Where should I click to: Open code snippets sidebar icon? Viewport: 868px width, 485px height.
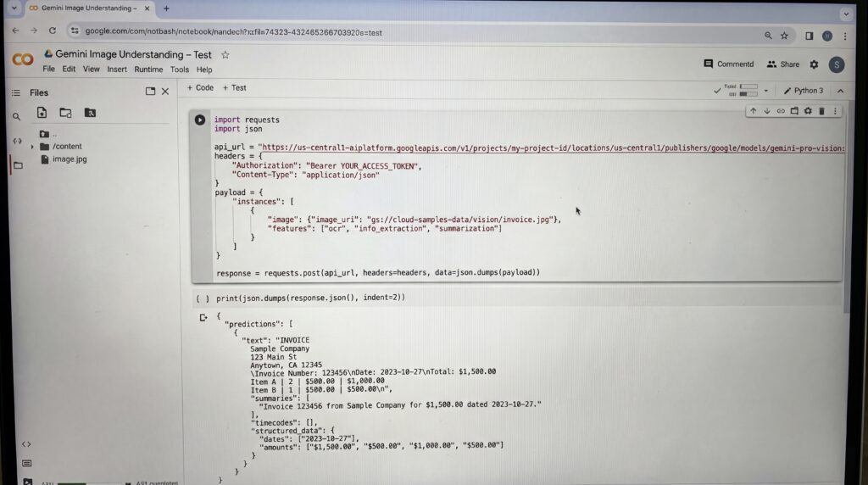[x=26, y=444]
